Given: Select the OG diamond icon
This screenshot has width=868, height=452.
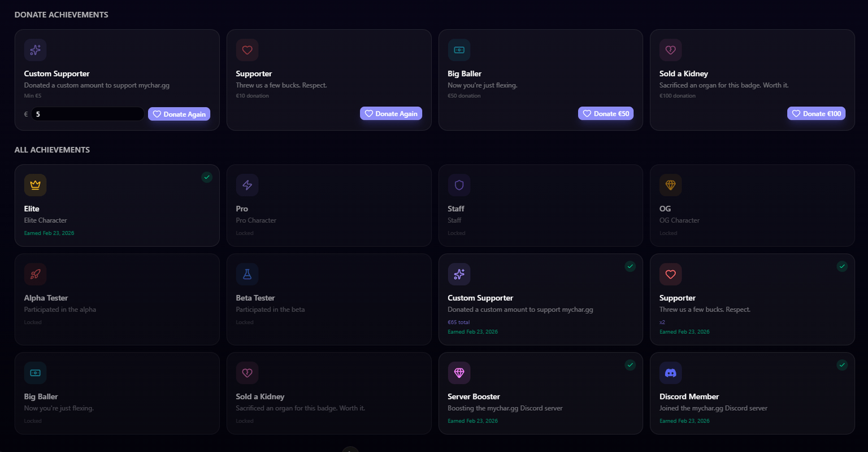Looking at the screenshot, I should click(x=671, y=185).
